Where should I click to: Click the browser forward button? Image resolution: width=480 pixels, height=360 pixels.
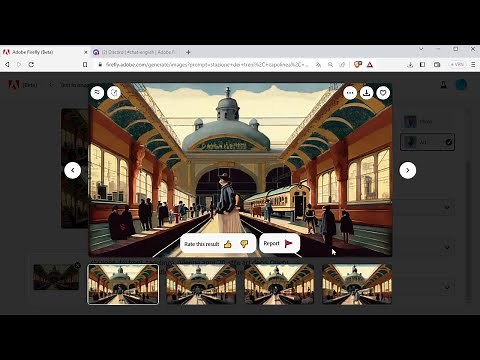(x=19, y=65)
